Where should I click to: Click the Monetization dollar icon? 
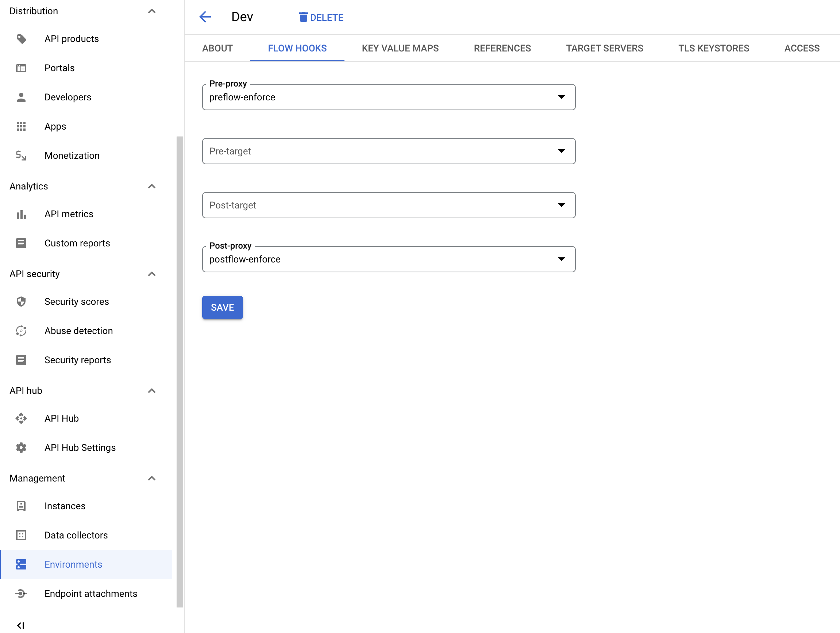(21, 156)
